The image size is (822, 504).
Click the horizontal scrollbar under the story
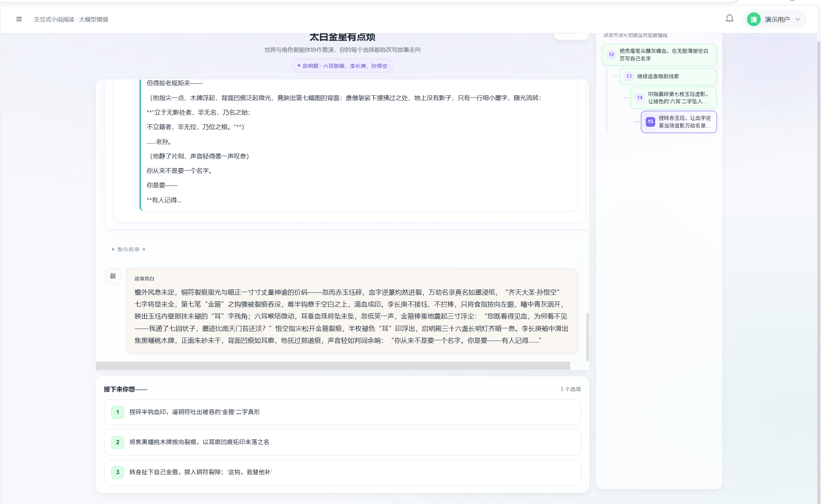coord(333,366)
